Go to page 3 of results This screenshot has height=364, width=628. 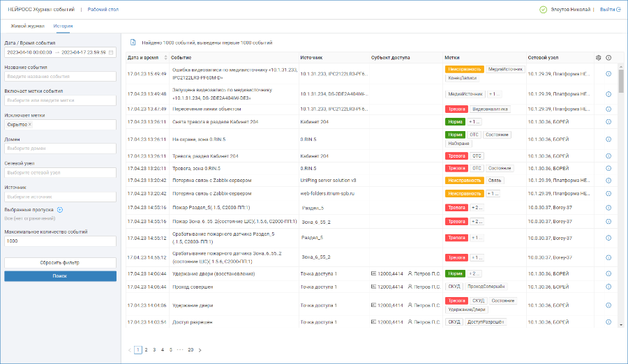click(154, 350)
